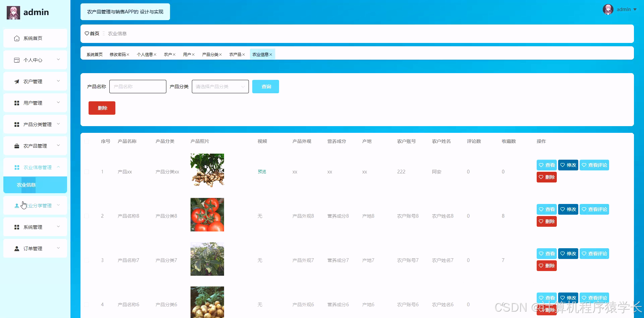644x318 pixels.
Task: Click 删除 for row 产品名称7
Action: 547,266
